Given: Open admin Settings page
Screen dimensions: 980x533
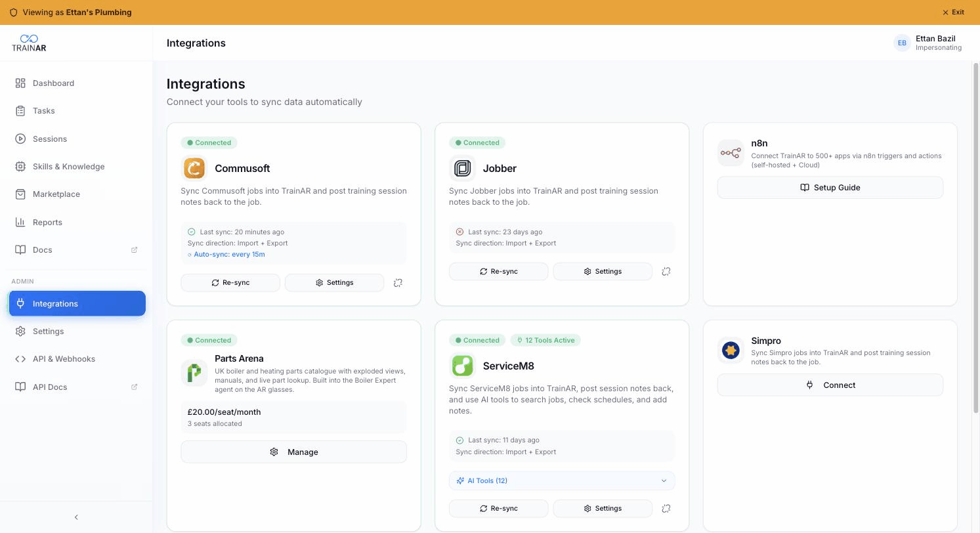Looking at the screenshot, I should (x=77, y=331).
